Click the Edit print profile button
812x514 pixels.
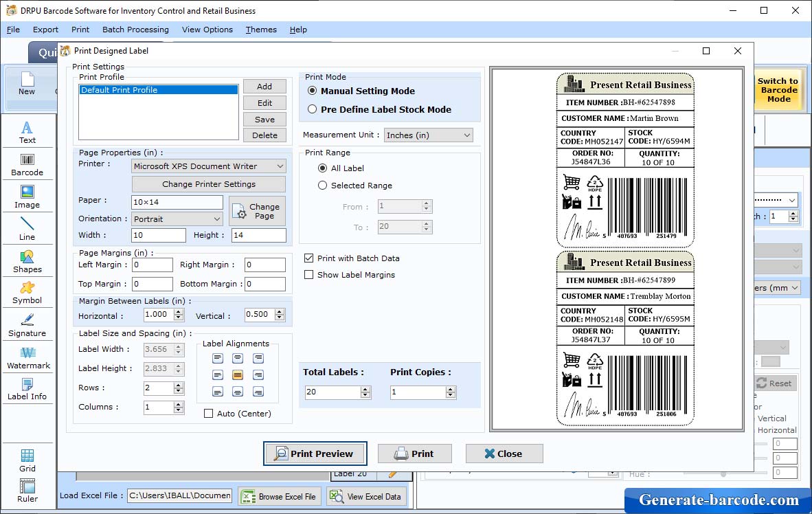pyautogui.click(x=264, y=103)
